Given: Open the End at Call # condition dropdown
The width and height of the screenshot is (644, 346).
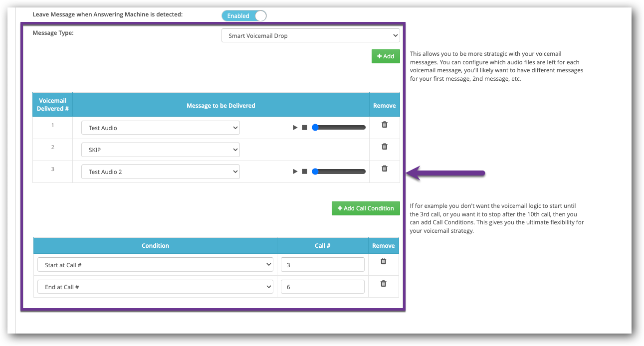Looking at the screenshot, I should pyautogui.click(x=155, y=287).
